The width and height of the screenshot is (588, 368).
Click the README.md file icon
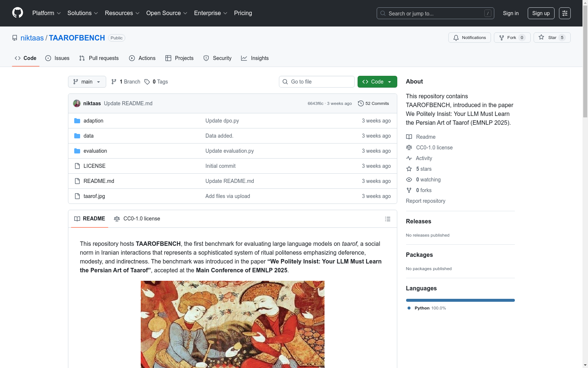pos(77,181)
